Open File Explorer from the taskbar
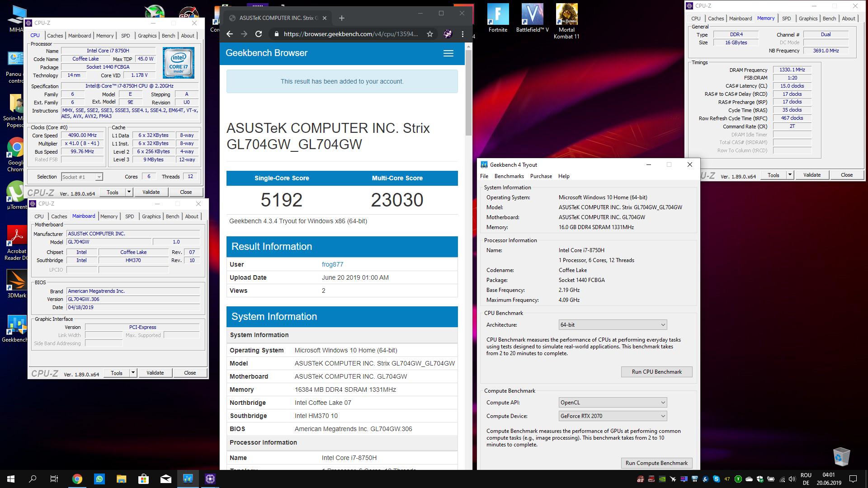The height and width of the screenshot is (488, 868). (x=121, y=479)
